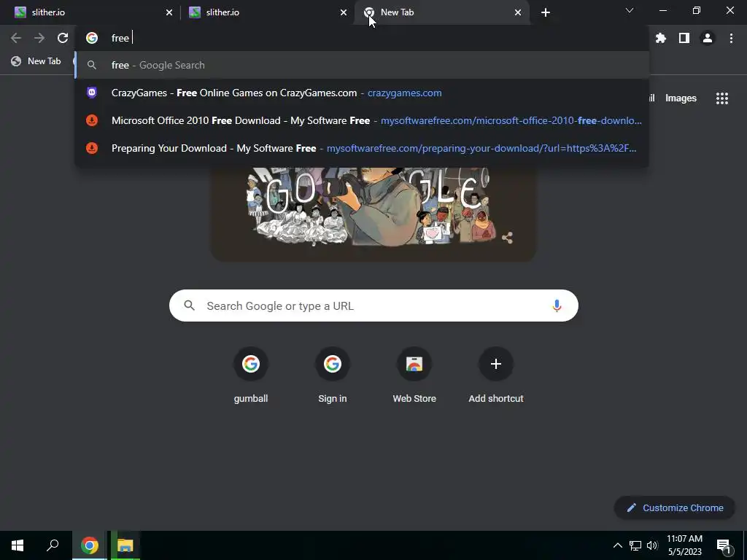Open Preparing Your Download suggestion
Image resolution: width=747 pixels, height=560 pixels.
[362, 148]
